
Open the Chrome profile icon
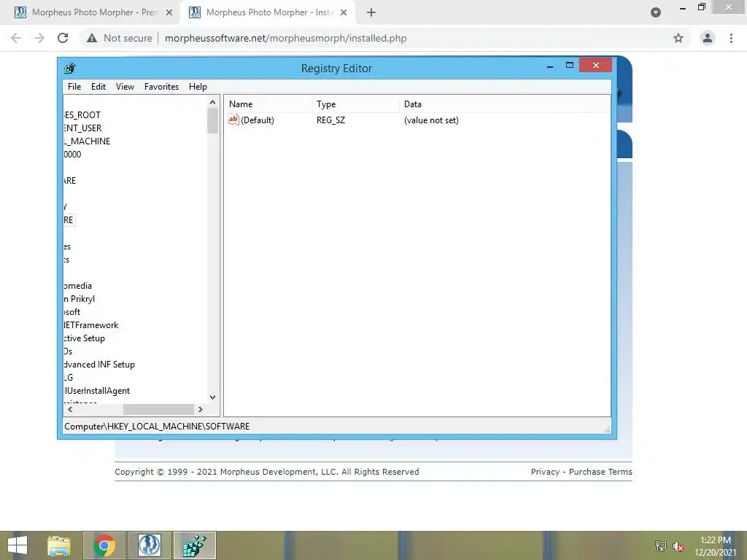point(708,38)
